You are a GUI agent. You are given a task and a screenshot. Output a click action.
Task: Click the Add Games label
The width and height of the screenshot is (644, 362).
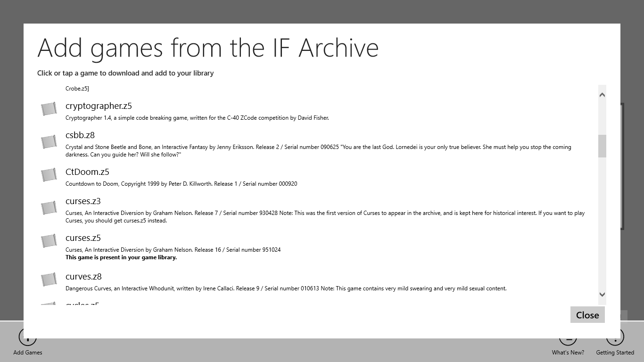tap(28, 353)
